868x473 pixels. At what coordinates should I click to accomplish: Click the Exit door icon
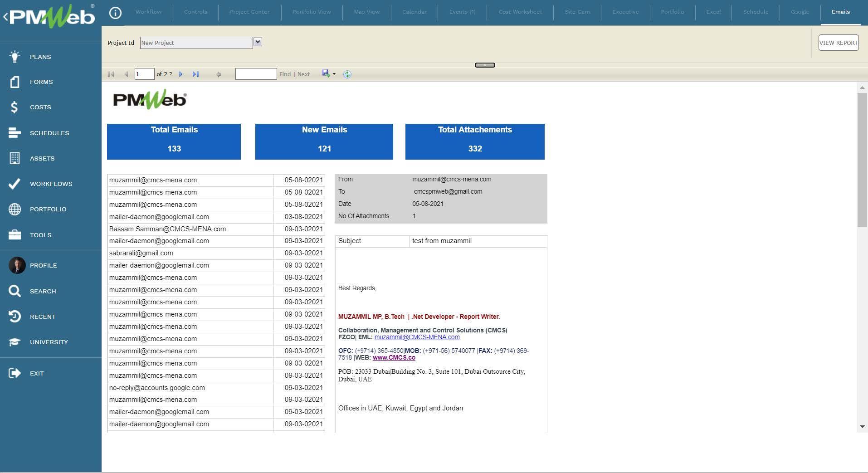coord(15,373)
